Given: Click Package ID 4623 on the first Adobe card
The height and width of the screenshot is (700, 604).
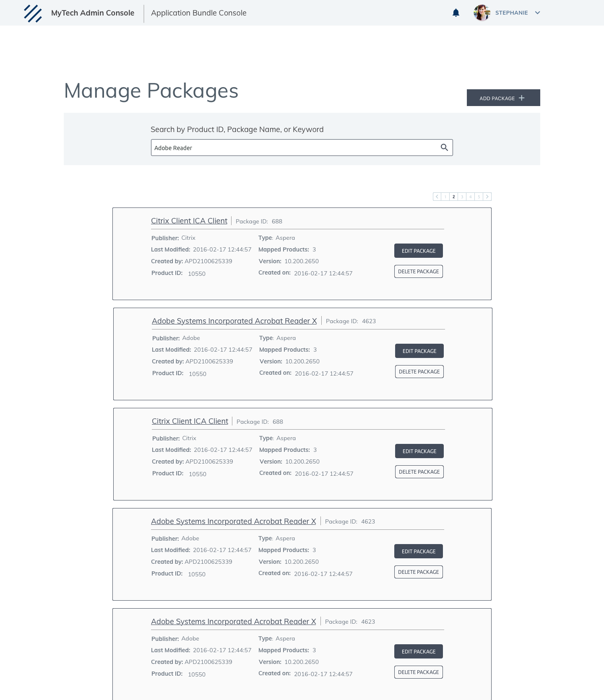Looking at the screenshot, I should point(351,321).
